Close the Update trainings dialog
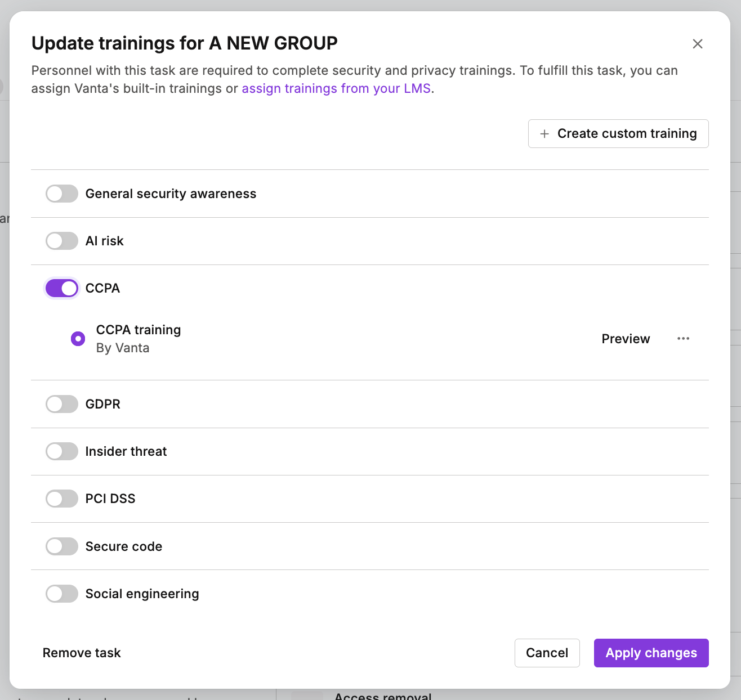 tap(697, 44)
